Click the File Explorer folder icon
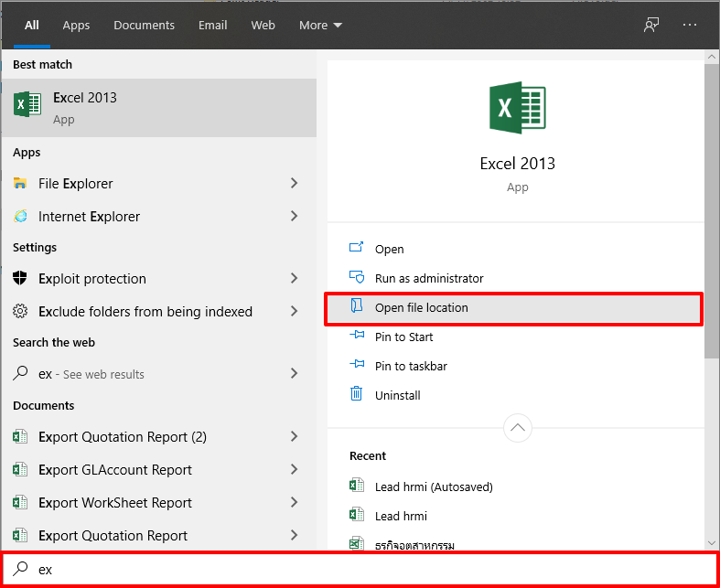The width and height of the screenshot is (720, 588). 20,183
